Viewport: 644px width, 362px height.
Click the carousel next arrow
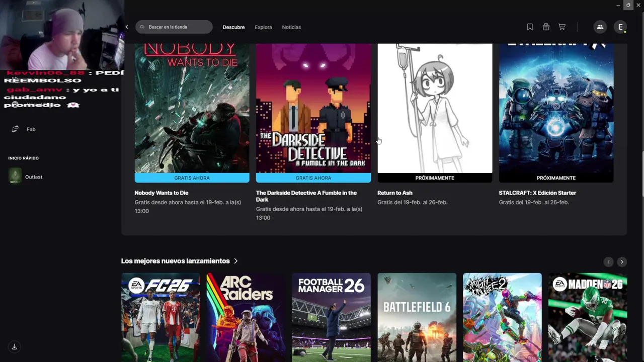pyautogui.click(x=622, y=262)
